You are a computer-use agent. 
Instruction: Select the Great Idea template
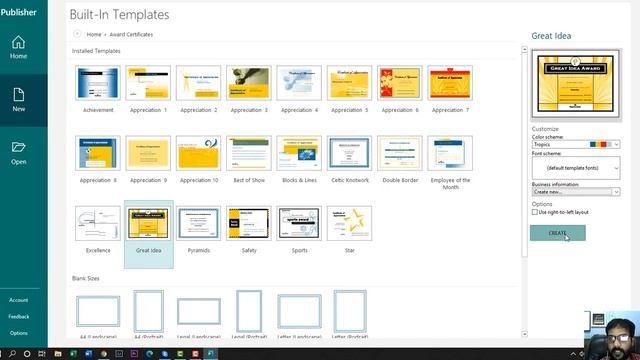click(x=149, y=234)
